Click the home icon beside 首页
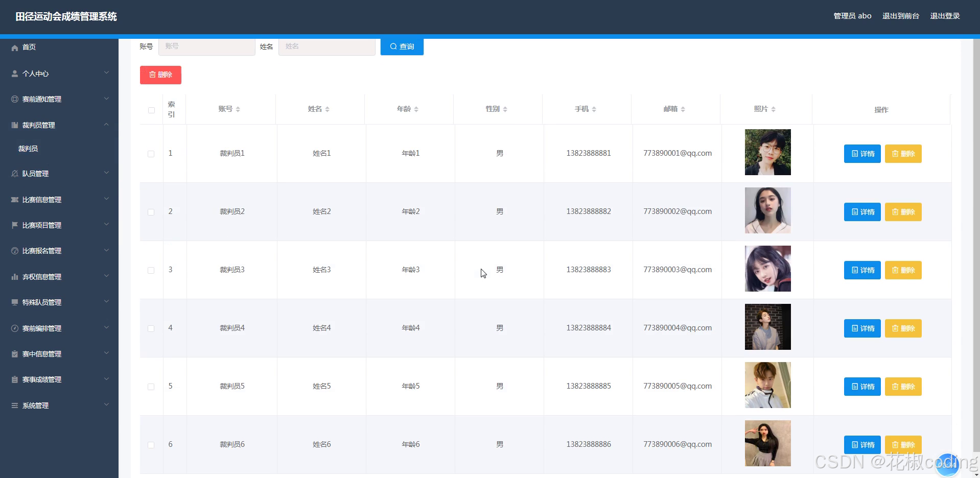980x478 pixels. [x=15, y=47]
